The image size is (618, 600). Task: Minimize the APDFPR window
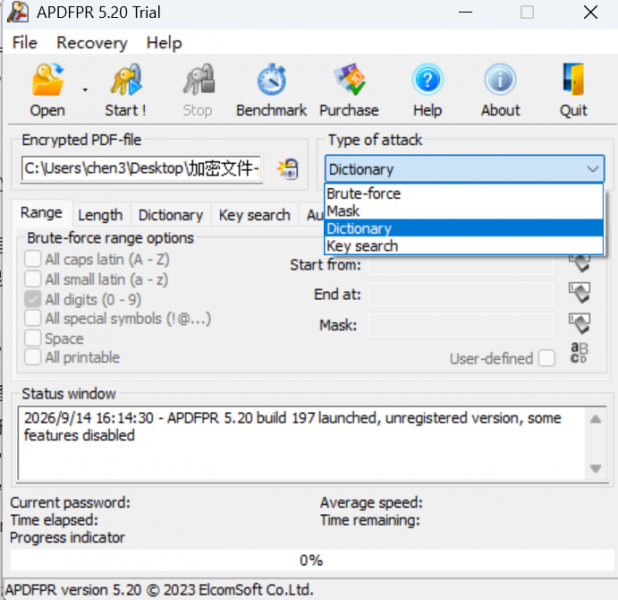click(465, 12)
